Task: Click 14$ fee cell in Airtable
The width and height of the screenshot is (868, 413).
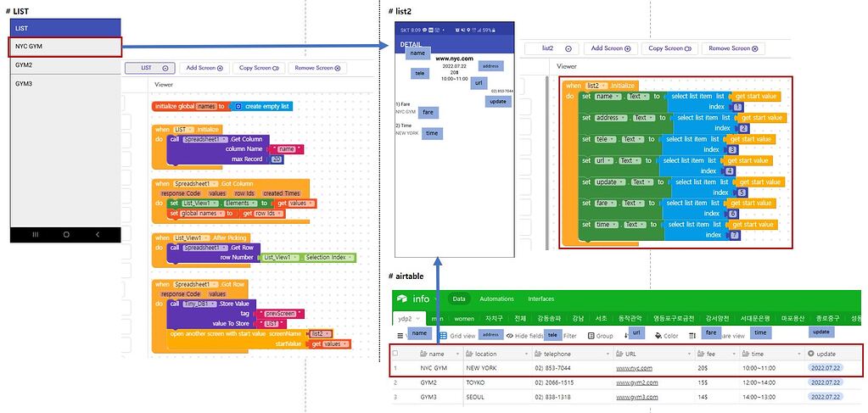Action: [x=716, y=397]
